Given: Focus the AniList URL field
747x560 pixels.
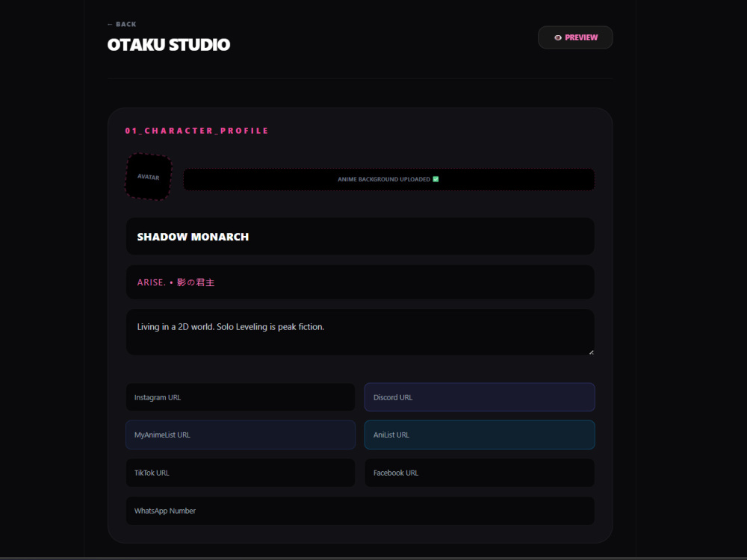Looking at the screenshot, I should tap(480, 435).
